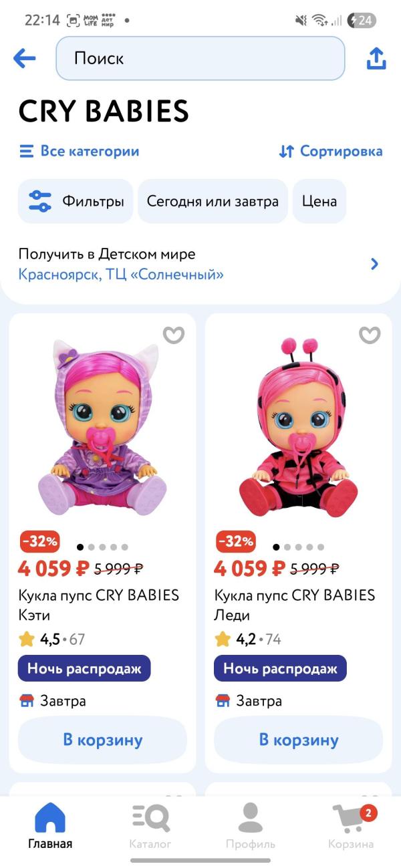The height and width of the screenshot is (868, 401).
Task: Expand Все категории menu
Action: click(79, 151)
